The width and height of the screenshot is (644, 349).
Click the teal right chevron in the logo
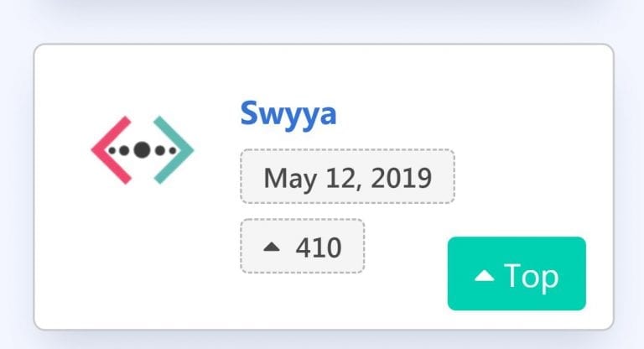(x=174, y=150)
